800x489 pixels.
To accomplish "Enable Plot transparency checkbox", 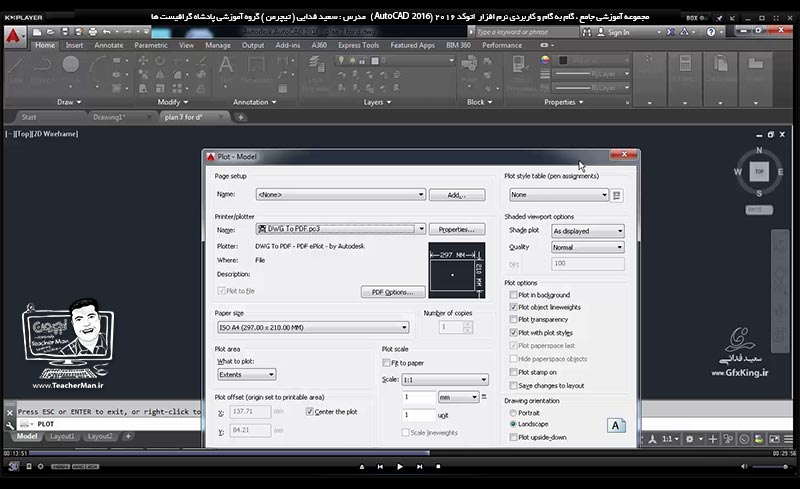I will (x=514, y=320).
